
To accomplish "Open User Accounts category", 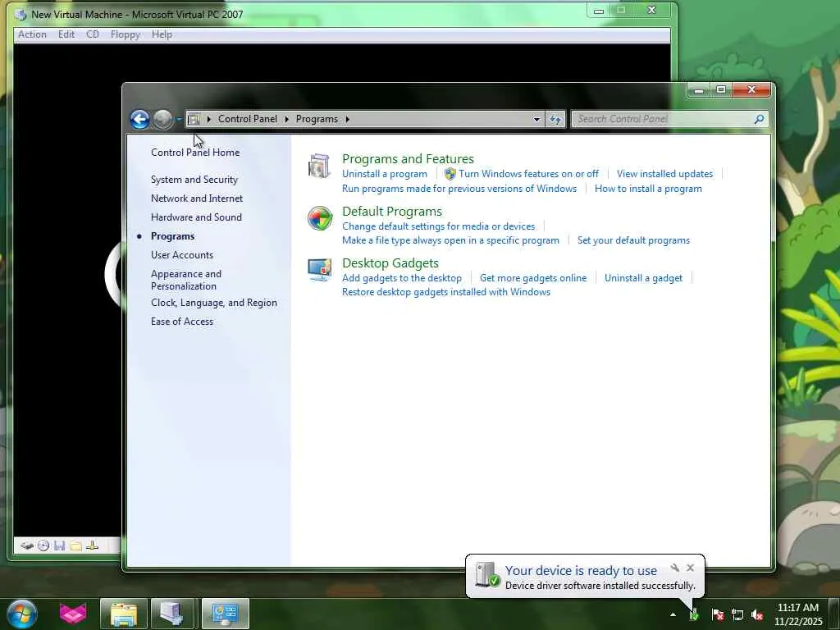I will [x=181, y=255].
